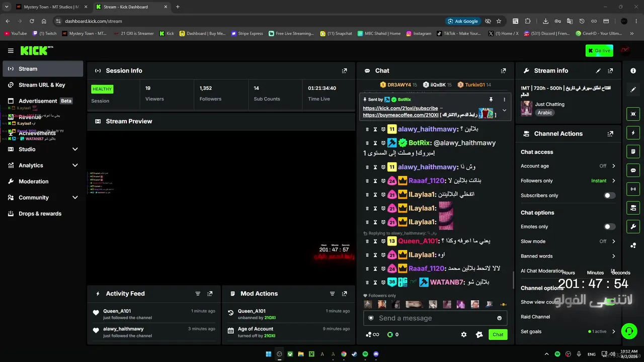The width and height of the screenshot is (644, 362).
Task: Open the Banned words settings
Action: 568,256
